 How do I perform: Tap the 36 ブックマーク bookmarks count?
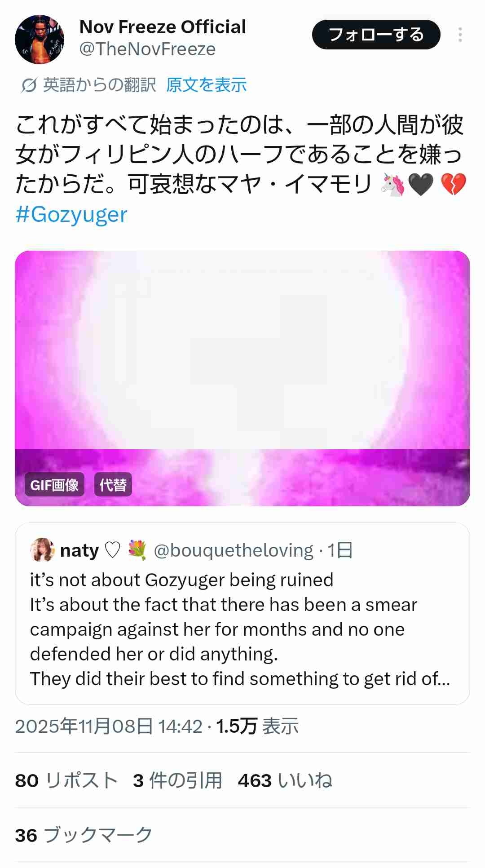[84, 835]
